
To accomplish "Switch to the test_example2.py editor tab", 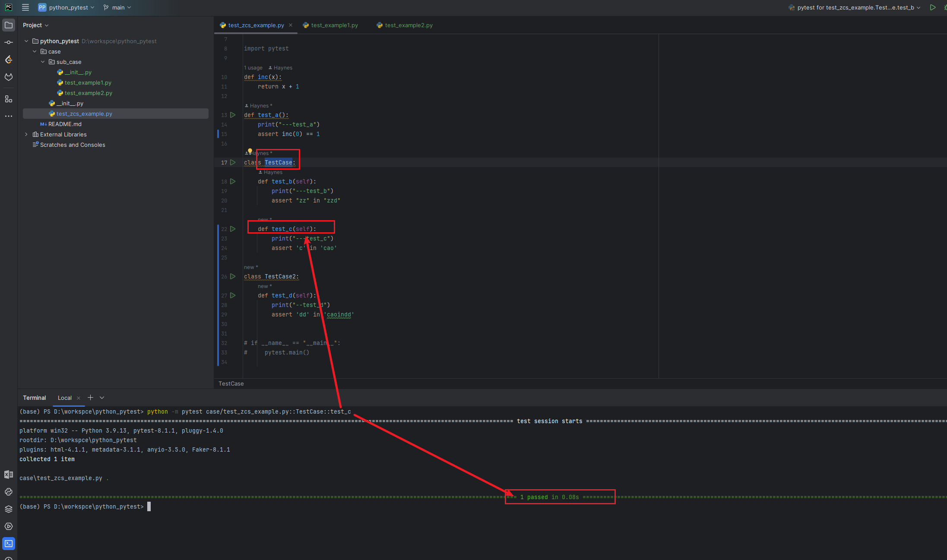I will click(x=408, y=25).
